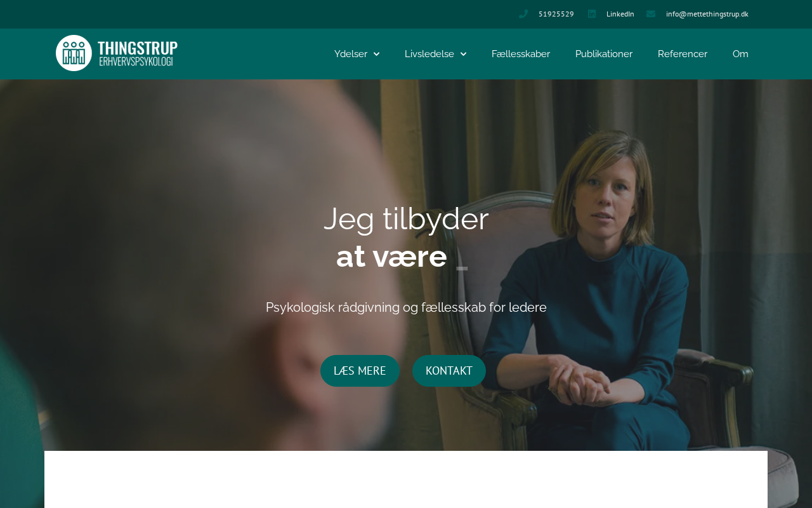Click the subtitle about Psykologisk rådgivning
The width and height of the screenshot is (812, 508).
pyautogui.click(x=406, y=307)
